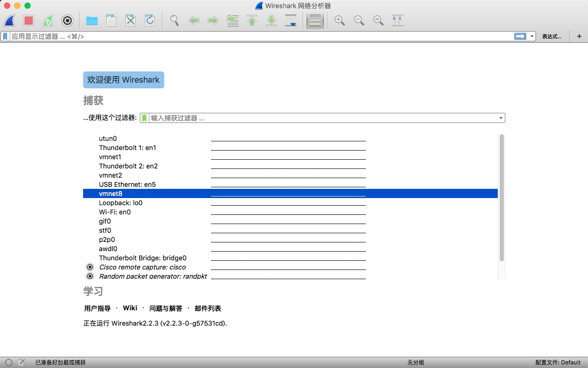Save the capture file
The image size is (588, 368).
111,20
